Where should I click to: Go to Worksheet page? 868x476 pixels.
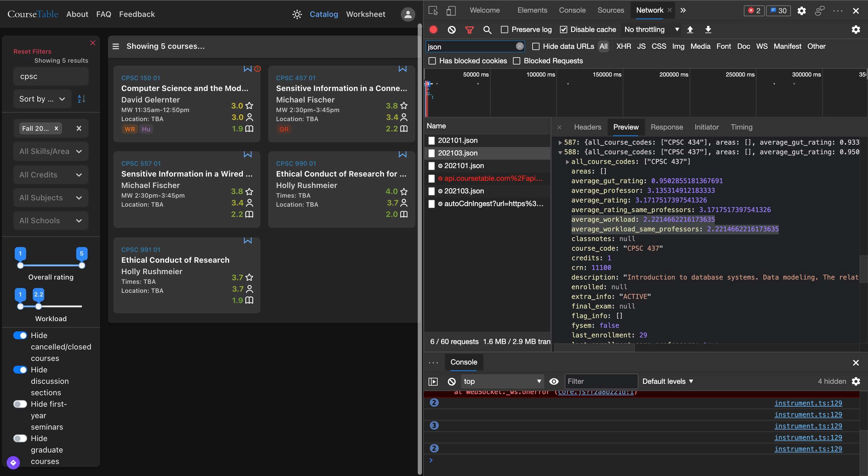point(366,14)
